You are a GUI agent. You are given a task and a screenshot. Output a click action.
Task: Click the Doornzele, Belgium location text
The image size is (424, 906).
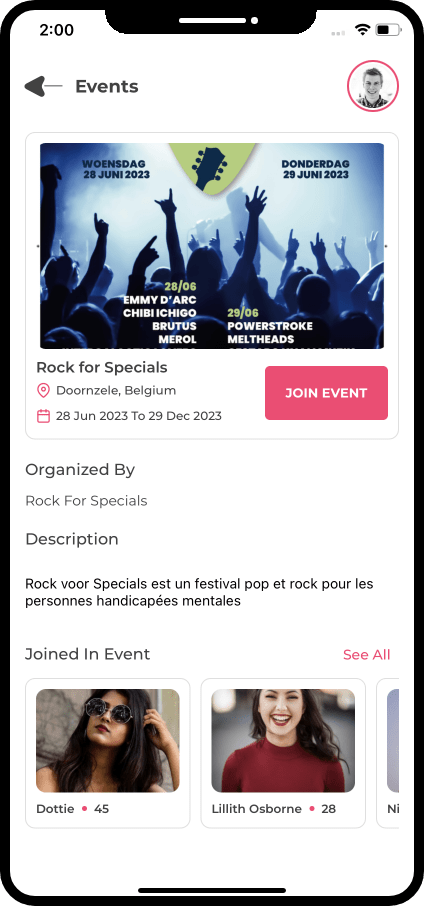[116, 391]
